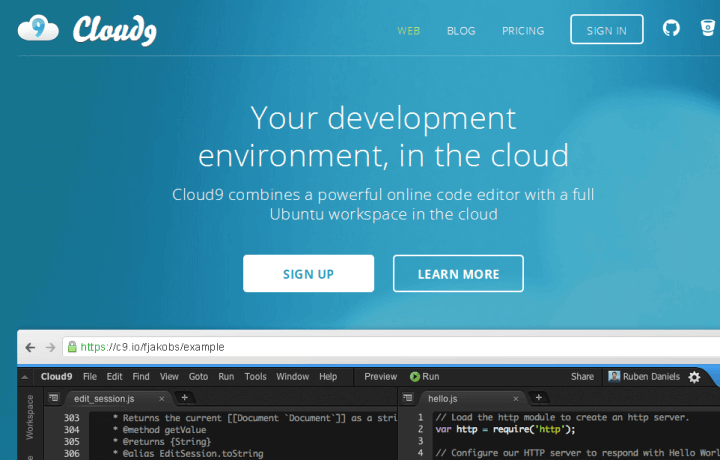The image size is (720, 460).
Task: Open the WEB navigation link
Action: pos(409,31)
